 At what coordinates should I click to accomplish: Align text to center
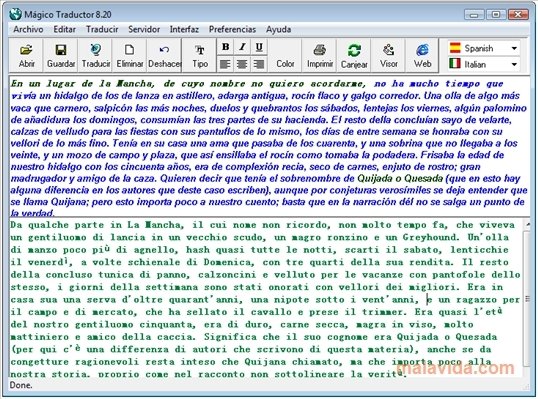tap(242, 64)
